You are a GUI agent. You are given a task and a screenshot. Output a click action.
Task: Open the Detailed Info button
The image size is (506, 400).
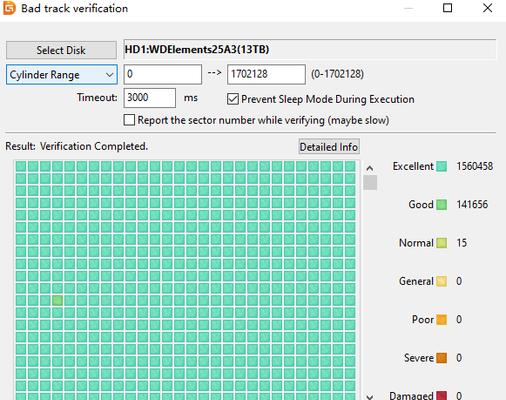(x=329, y=147)
